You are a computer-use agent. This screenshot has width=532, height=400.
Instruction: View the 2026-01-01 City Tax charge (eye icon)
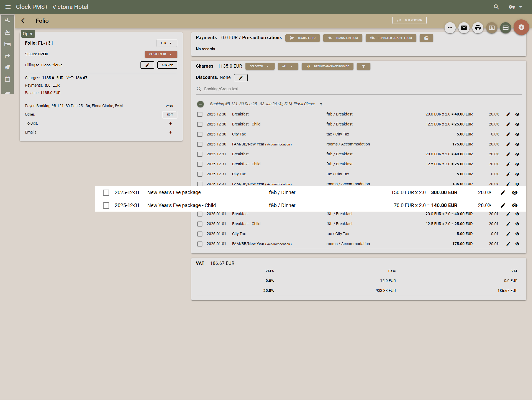517,234
